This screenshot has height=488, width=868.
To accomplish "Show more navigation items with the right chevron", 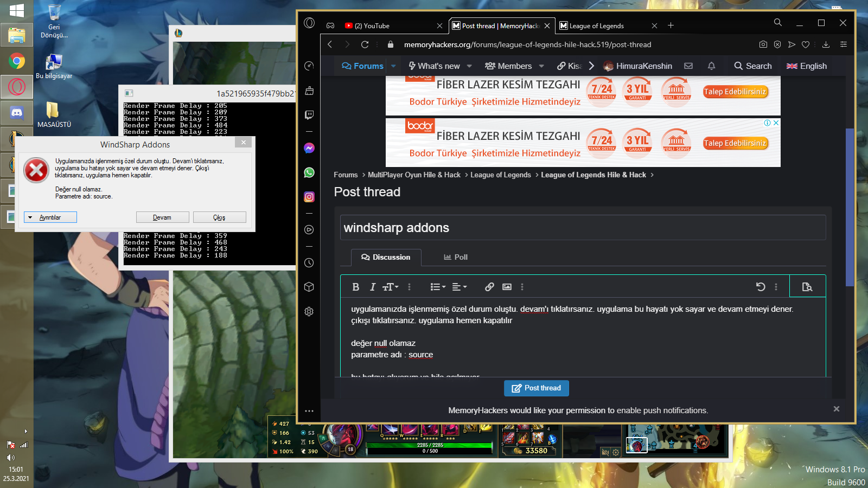I will [x=591, y=66].
